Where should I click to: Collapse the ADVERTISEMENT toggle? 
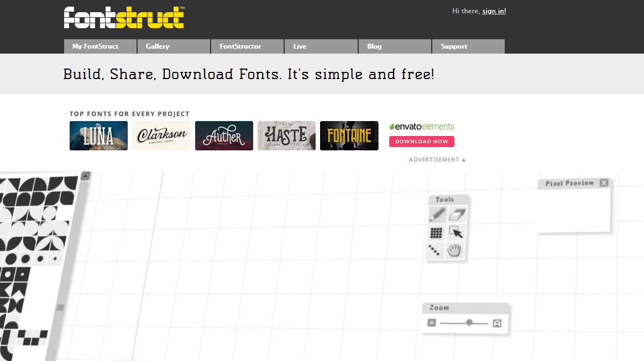[x=437, y=159]
